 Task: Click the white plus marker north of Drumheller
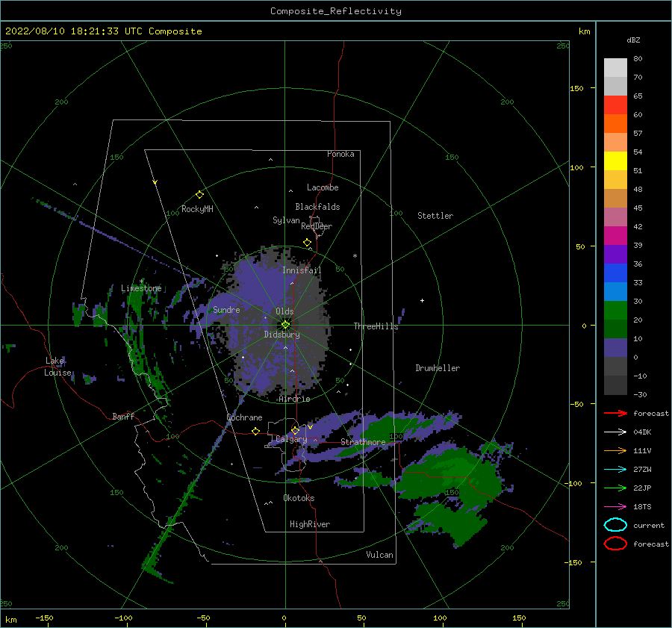point(422,300)
